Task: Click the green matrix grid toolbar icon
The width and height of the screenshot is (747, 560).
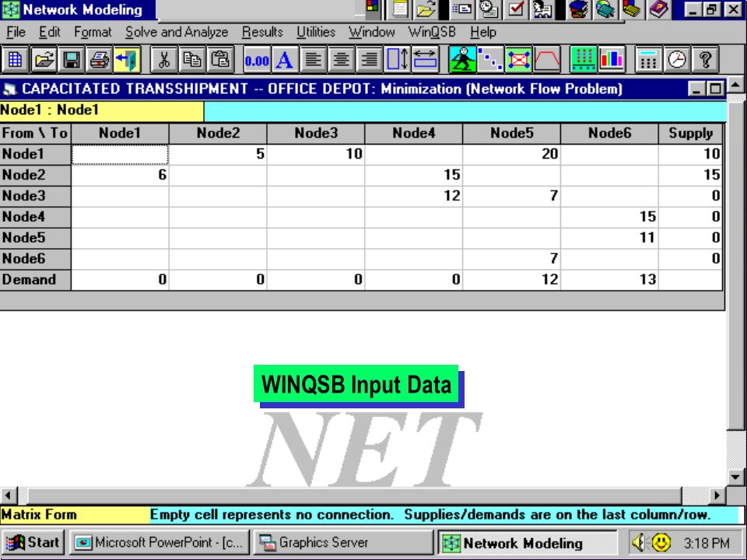Action: click(584, 60)
